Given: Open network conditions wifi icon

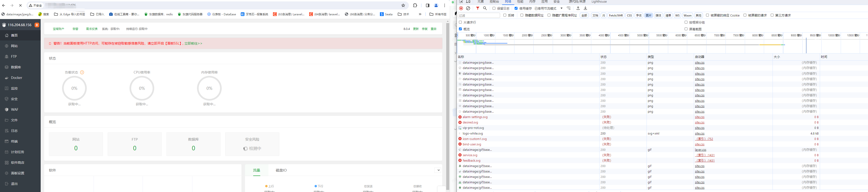Looking at the screenshot, I should pos(569,8).
